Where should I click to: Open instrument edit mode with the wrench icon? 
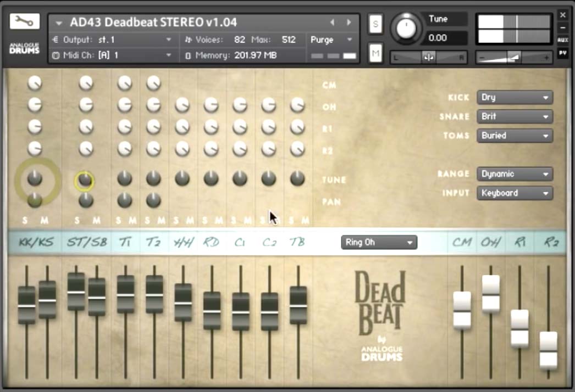25,21
